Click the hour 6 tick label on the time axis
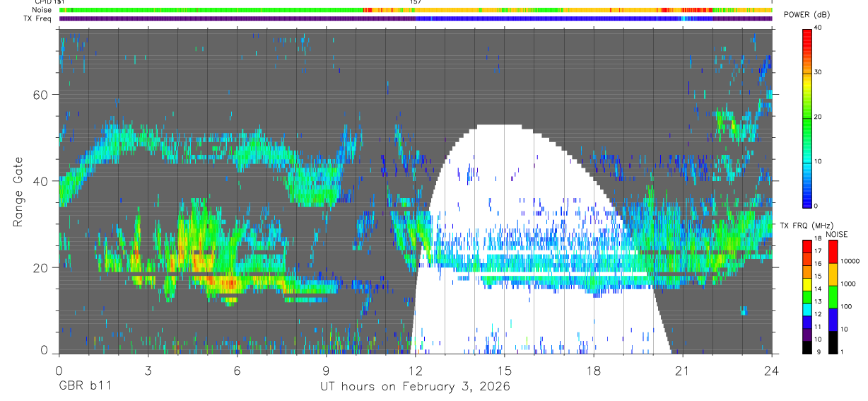The height and width of the screenshot is (401, 868). [237, 370]
